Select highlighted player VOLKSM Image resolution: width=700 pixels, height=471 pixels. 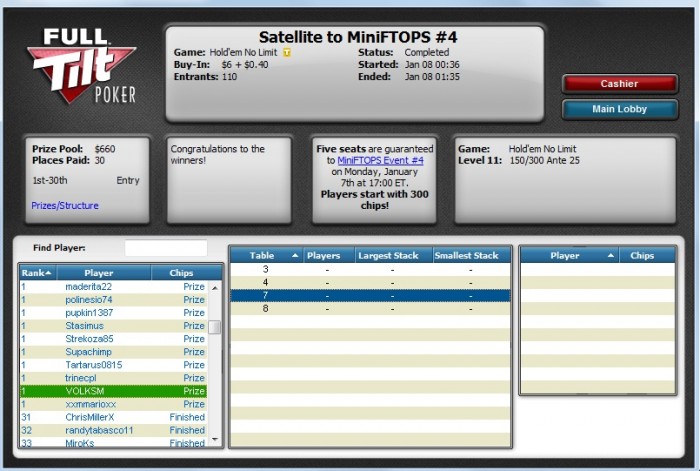[113, 391]
